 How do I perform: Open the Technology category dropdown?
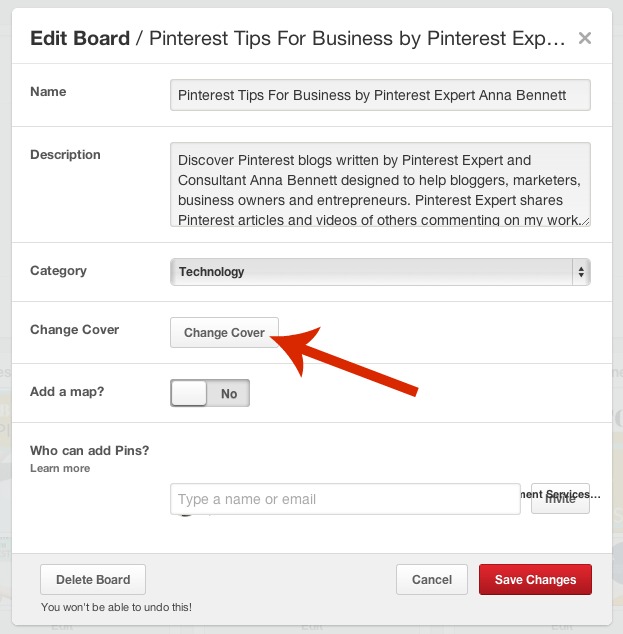click(x=380, y=272)
